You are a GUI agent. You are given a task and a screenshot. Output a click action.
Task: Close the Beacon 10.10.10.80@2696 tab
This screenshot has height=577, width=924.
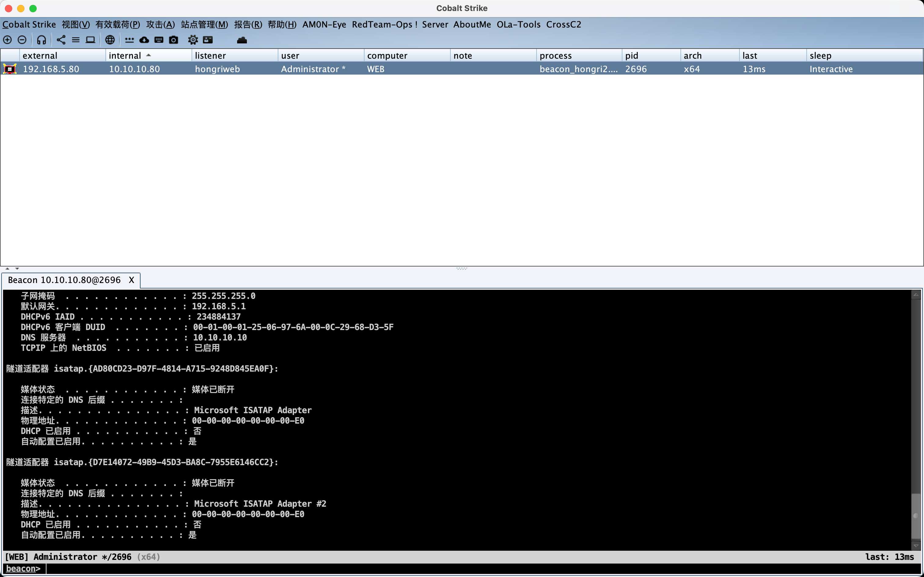tap(131, 280)
